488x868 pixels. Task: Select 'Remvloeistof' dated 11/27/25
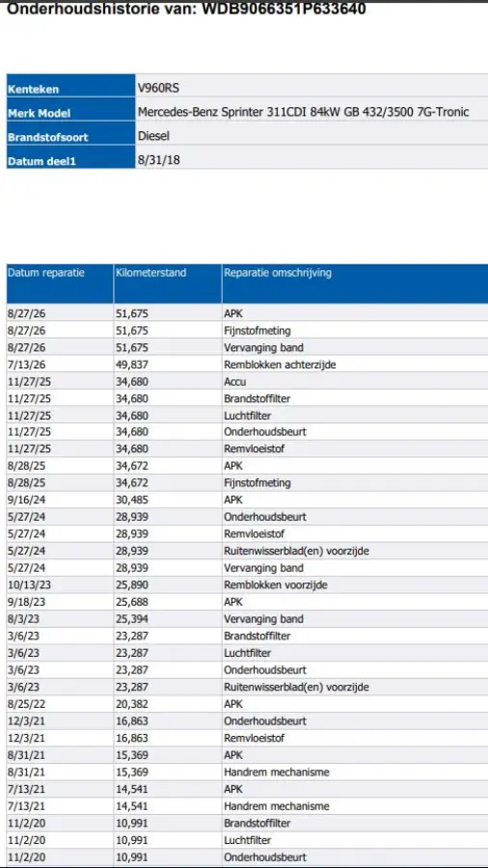click(255, 448)
